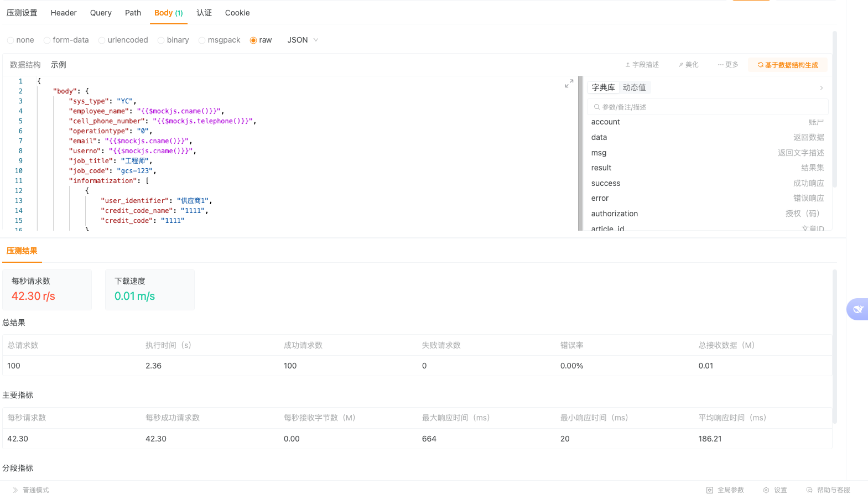Click the "sys_type": "YC" code line

(102, 101)
